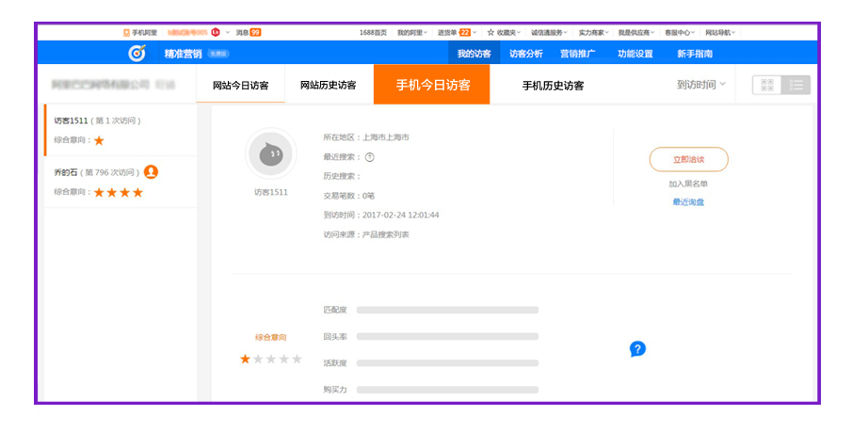
Task: Click the 回头率 progress bar
Action: (x=447, y=336)
